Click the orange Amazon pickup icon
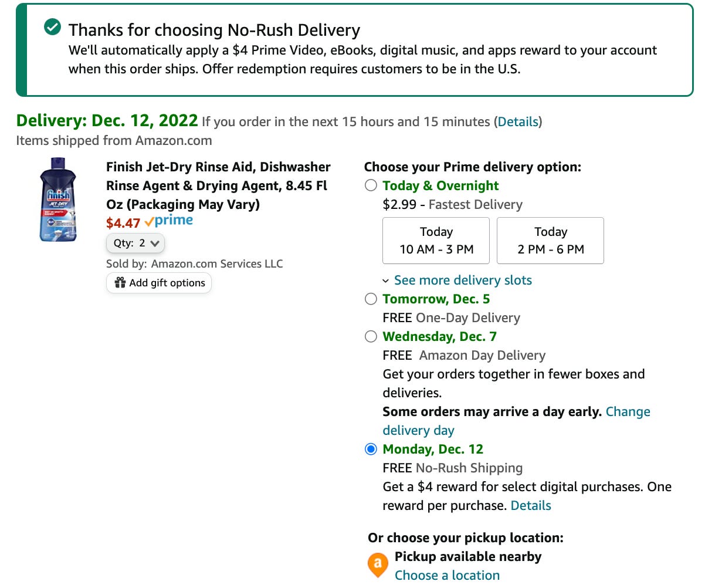Screen dimensions: 705x588 [x=378, y=565]
